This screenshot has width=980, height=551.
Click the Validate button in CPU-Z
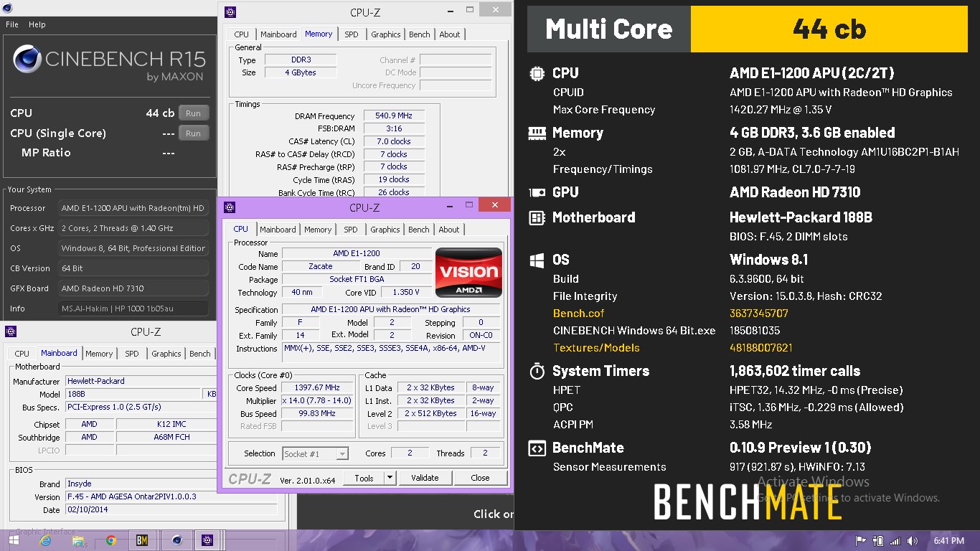click(x=425, y=478)
